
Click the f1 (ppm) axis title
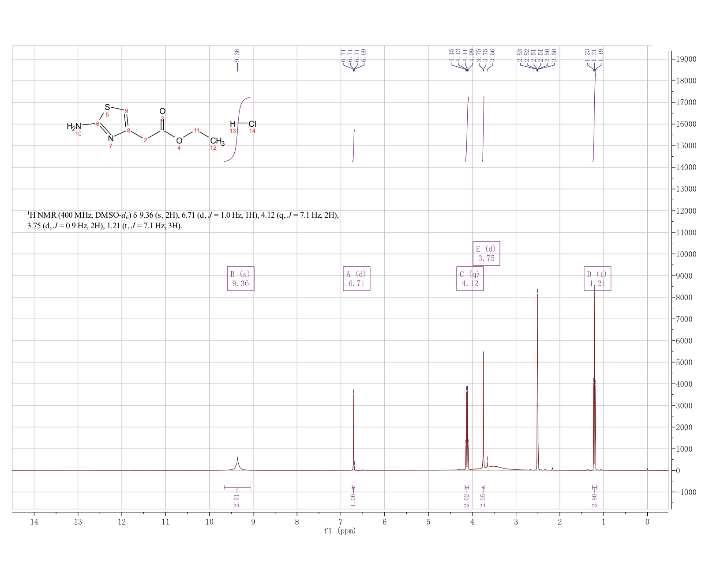340,531
